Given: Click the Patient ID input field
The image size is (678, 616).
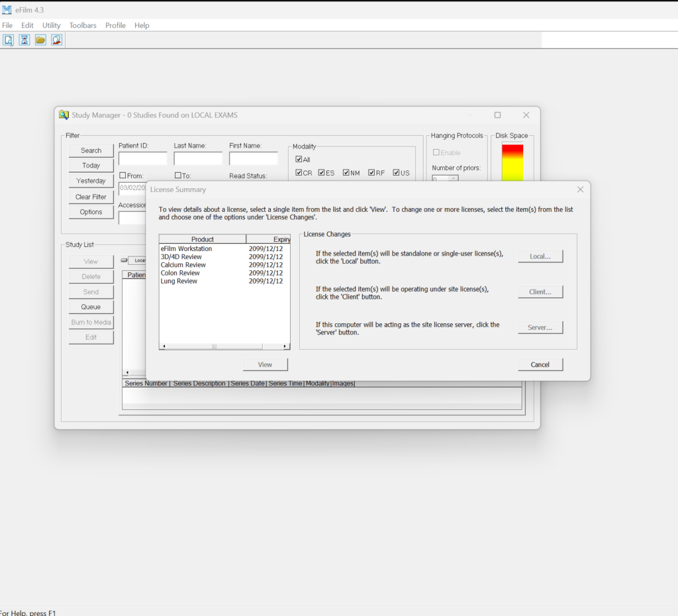Looking at the screenshot, I should click(x=143, y=158).
